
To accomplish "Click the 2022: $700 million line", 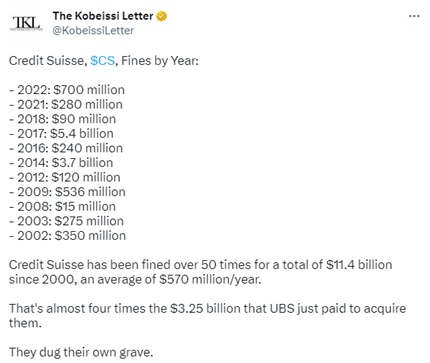I will pos(67,90).
